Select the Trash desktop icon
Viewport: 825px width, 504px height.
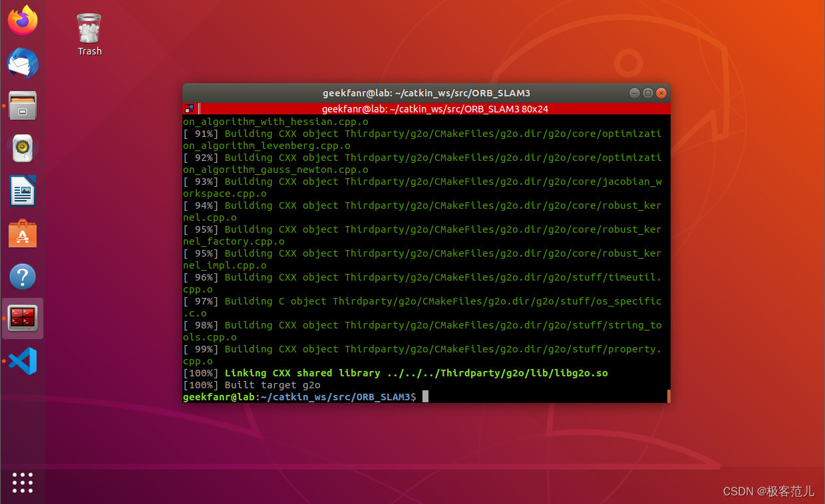click(89, 35)
